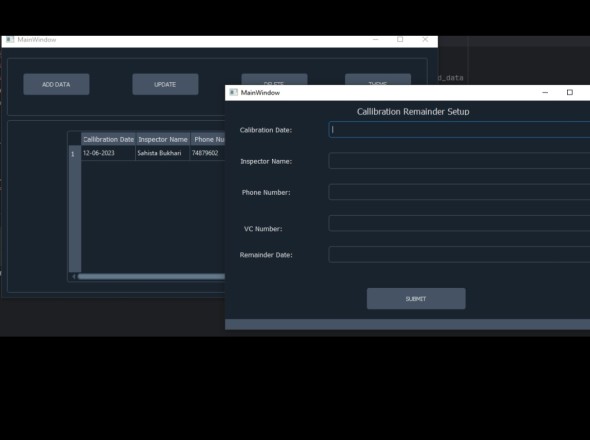Click the back MainWindow title bar icon
Screen dimensions: 590x440
point(10,40)
